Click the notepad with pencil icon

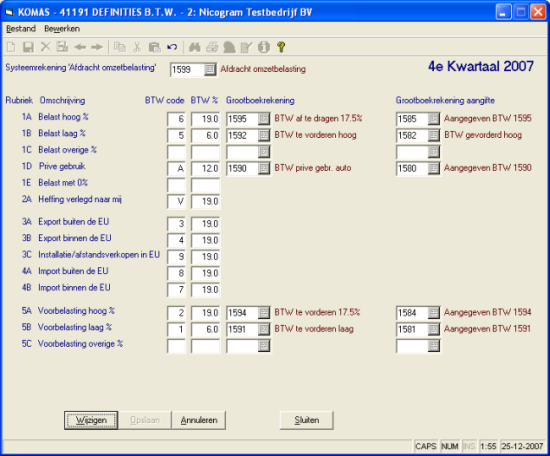(x=246, y=47)
